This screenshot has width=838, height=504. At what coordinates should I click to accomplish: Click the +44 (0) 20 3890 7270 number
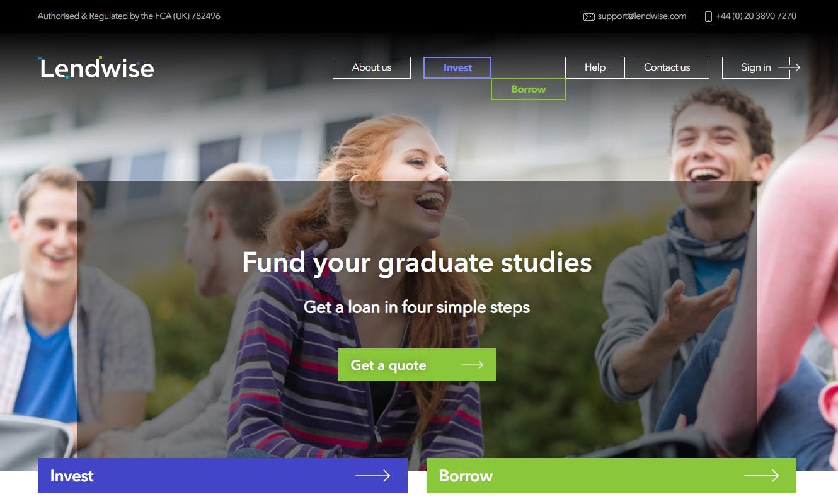click(x=756, y=16)
